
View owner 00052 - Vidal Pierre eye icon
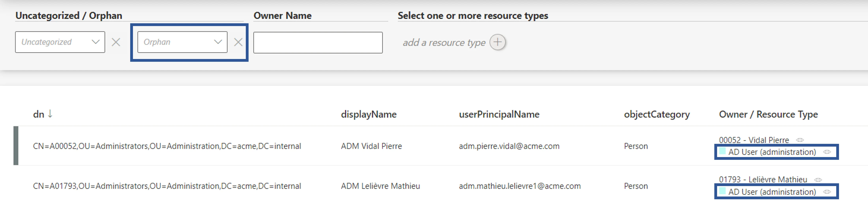tap(800, 140)
